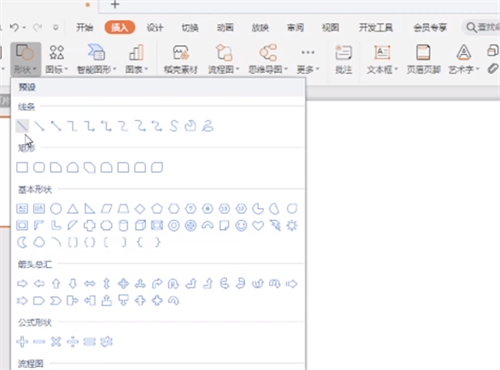Open the 智能图形 smart graphics dropdown
Screen dimensions: 500x370
[96, 59]
